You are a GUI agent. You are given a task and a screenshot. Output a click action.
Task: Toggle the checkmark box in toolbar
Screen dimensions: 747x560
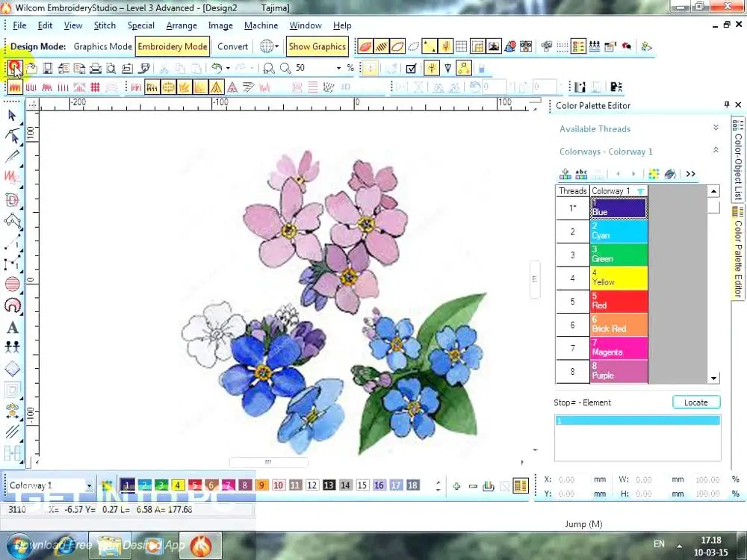410,68
